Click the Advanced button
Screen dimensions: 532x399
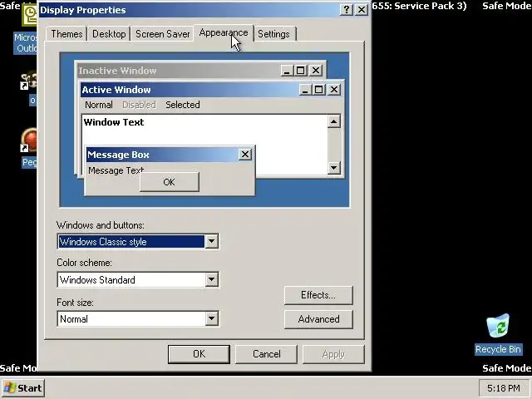pyautogui.click(x=318, y=319)
